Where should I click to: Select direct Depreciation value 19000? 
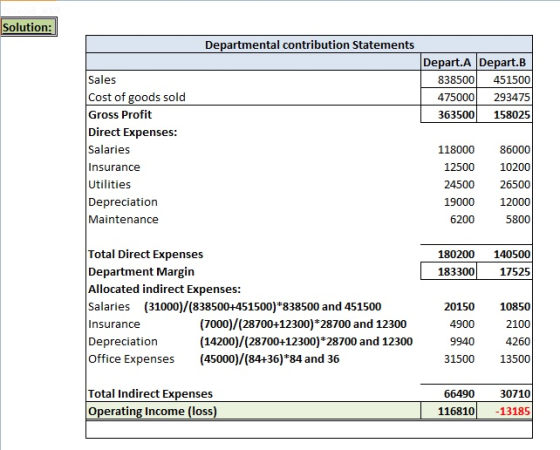(x=459, y=202)
